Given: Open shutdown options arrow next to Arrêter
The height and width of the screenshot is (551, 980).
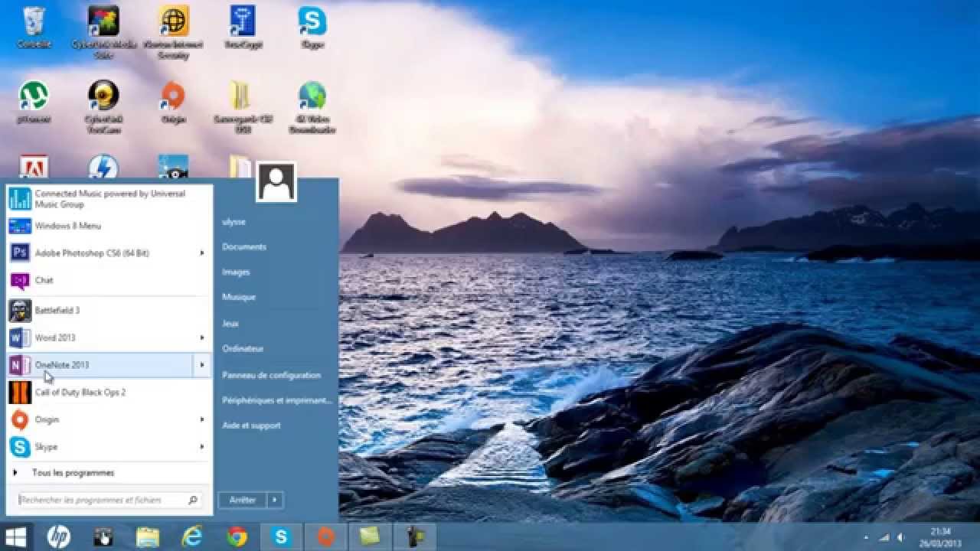Looking at the screenshot, I should point(275,500).
